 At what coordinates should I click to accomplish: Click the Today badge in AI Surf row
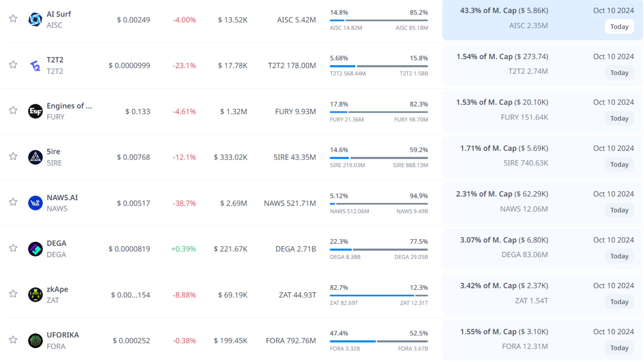coord(619,27)
